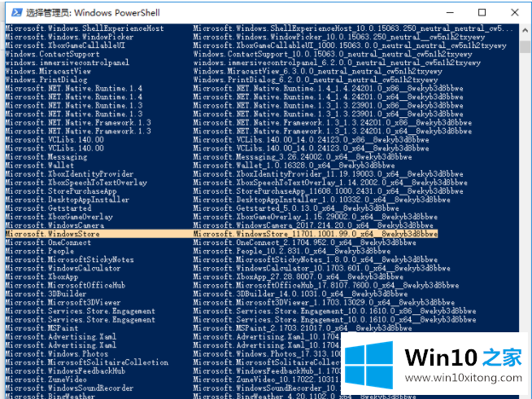Click short name Windows.MiracastView
Image resolution: width=532 pixels, height=399 pixels.
click(48, 72)
